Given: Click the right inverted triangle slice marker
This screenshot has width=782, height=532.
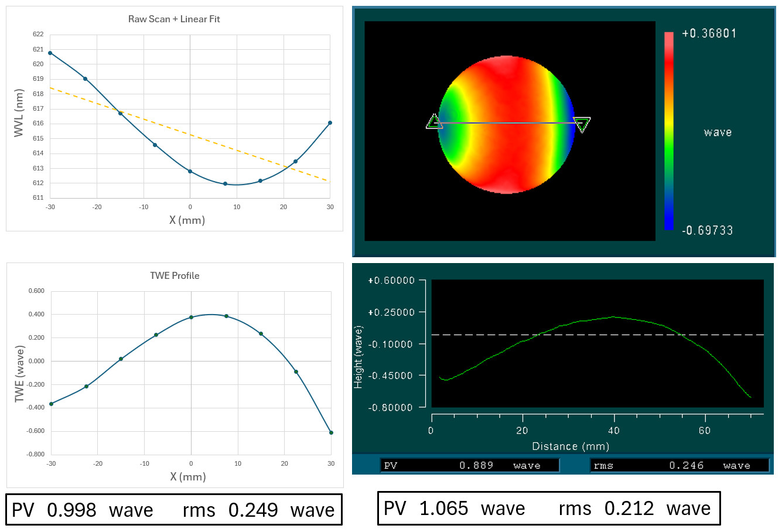Looking at the screenshot, I should tap(582, 124).
